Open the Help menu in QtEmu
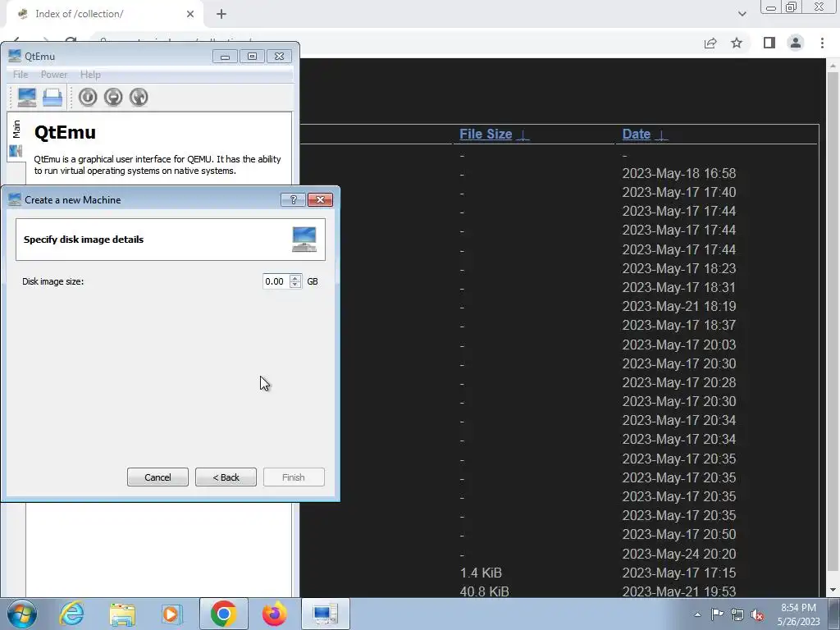 point(90,75)
